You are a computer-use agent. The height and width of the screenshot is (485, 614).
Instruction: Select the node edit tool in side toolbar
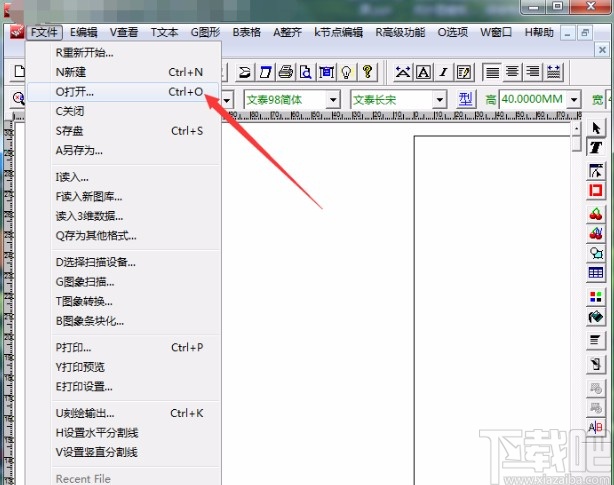point(596,171)
